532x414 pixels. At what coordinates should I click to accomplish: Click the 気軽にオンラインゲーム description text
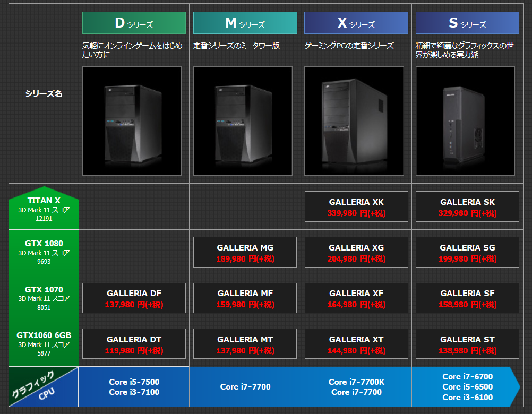[132, 50]
